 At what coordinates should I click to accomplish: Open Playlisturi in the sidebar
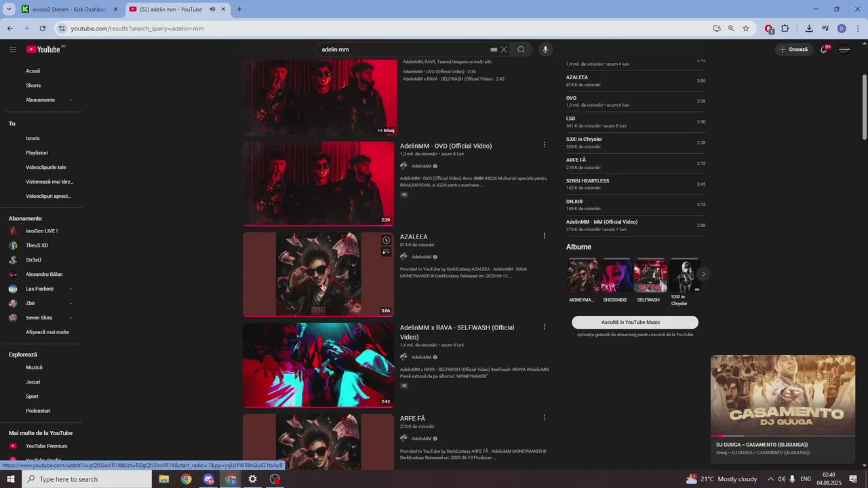click(x=37, y=152)
